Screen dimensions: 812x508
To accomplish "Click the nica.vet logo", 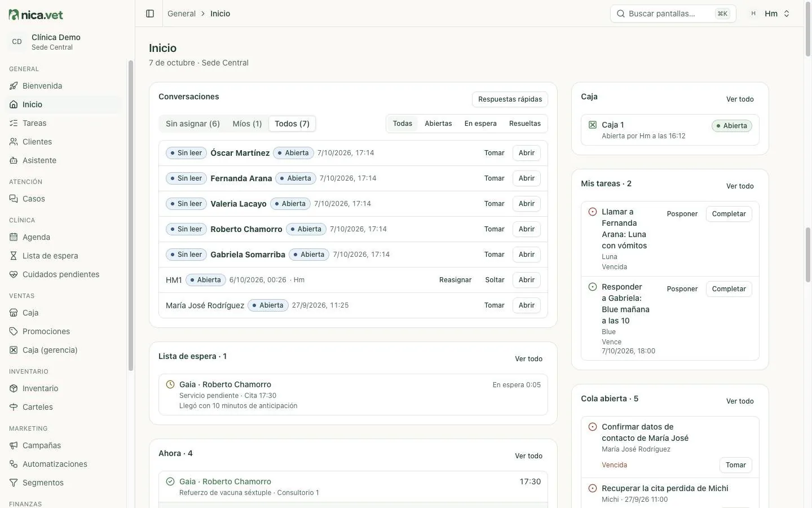I will pos(36,15).
